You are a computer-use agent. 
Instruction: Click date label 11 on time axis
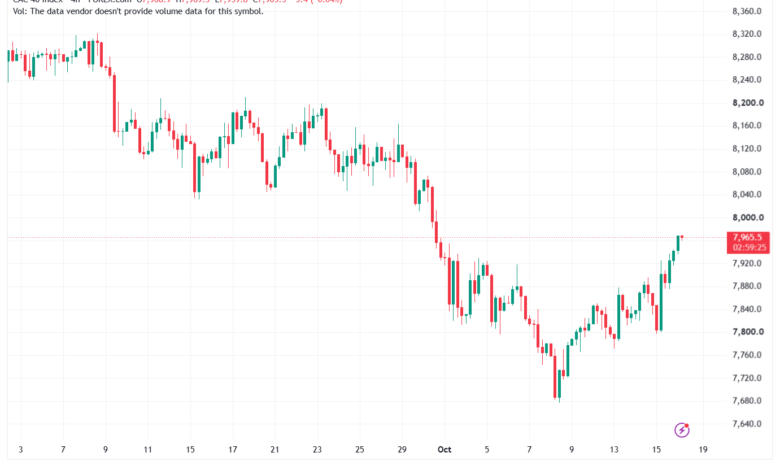point(148,450)
